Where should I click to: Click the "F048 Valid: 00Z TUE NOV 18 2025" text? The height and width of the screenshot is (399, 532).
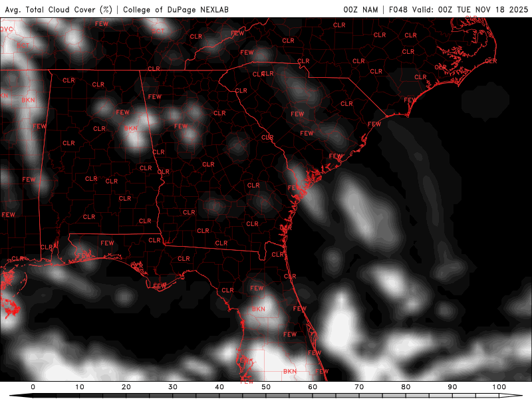point(458,10)
